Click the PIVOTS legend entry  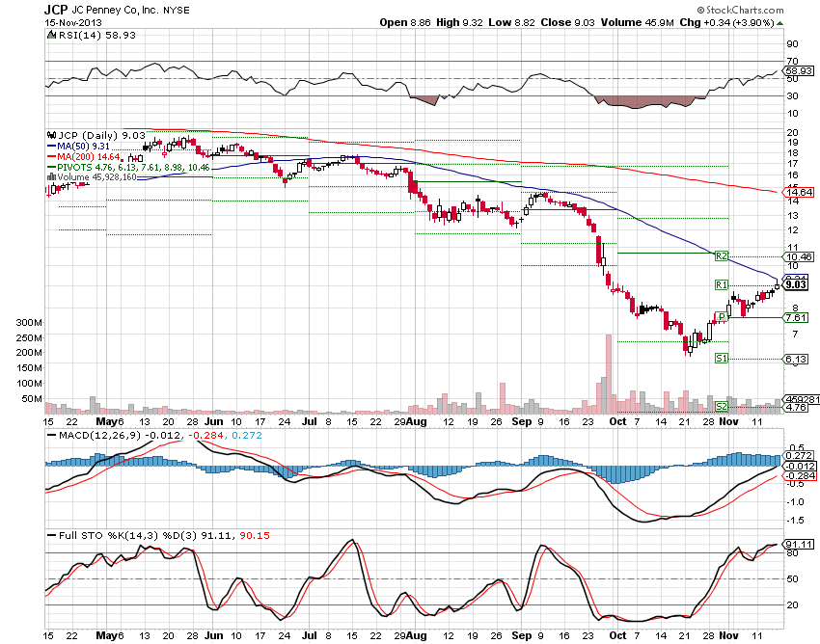tap(128, 168)
